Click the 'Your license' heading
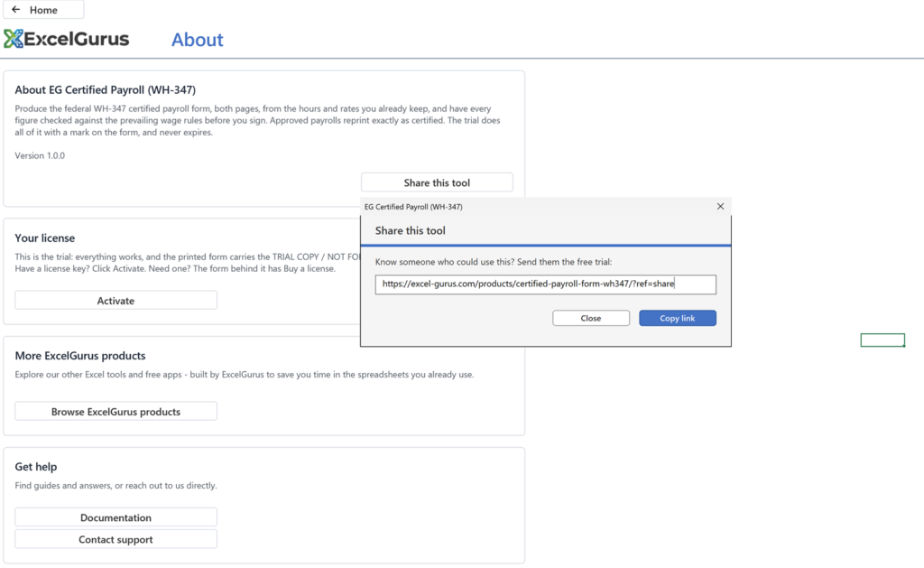 [45, 237]
